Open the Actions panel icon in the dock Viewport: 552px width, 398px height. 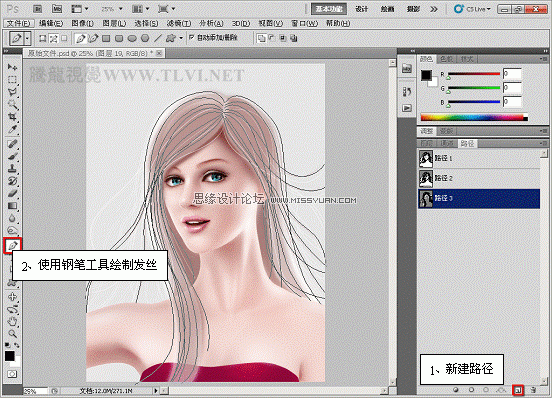407,108
